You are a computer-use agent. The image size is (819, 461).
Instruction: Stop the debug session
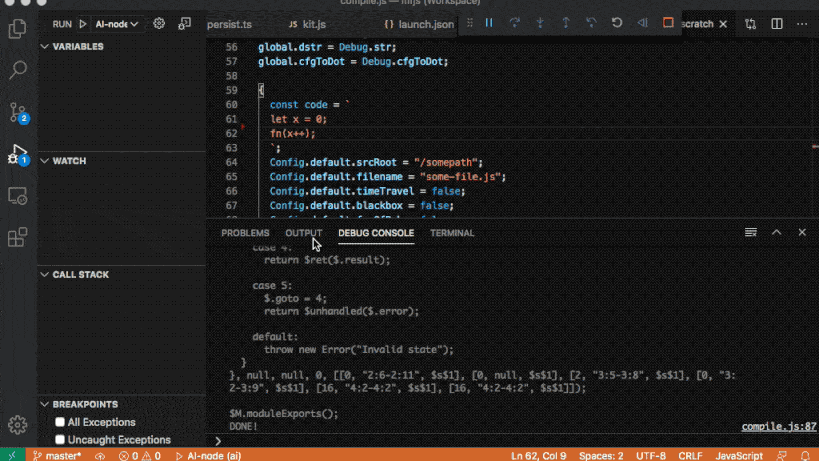pos(668,23)
